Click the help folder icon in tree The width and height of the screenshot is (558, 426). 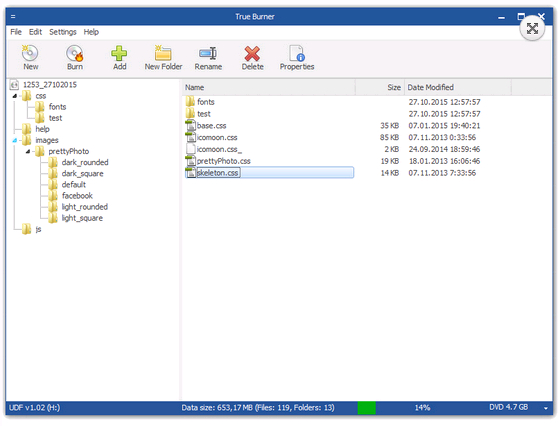[x=26, y=129]
